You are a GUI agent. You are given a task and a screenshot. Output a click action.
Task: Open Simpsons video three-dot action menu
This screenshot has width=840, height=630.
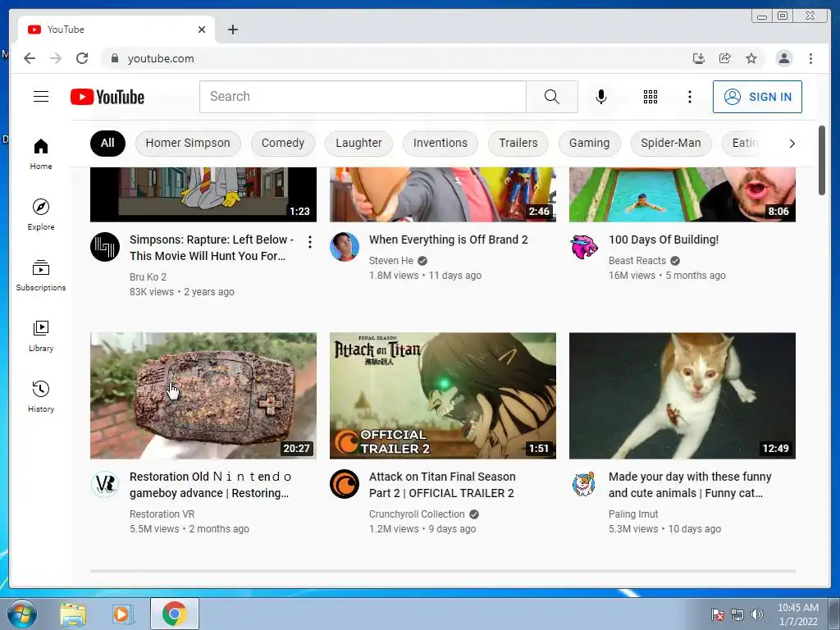[x=309, y=242]
